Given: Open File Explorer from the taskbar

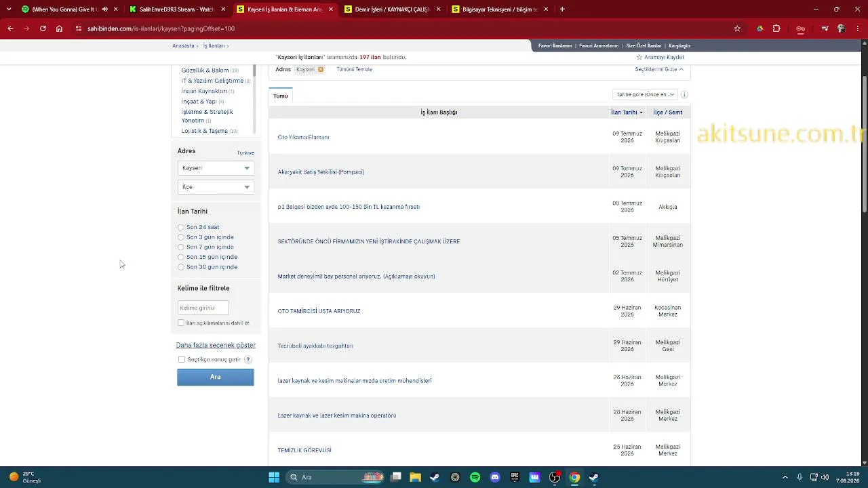Looking at the screenshot, I should click(415, 477).
